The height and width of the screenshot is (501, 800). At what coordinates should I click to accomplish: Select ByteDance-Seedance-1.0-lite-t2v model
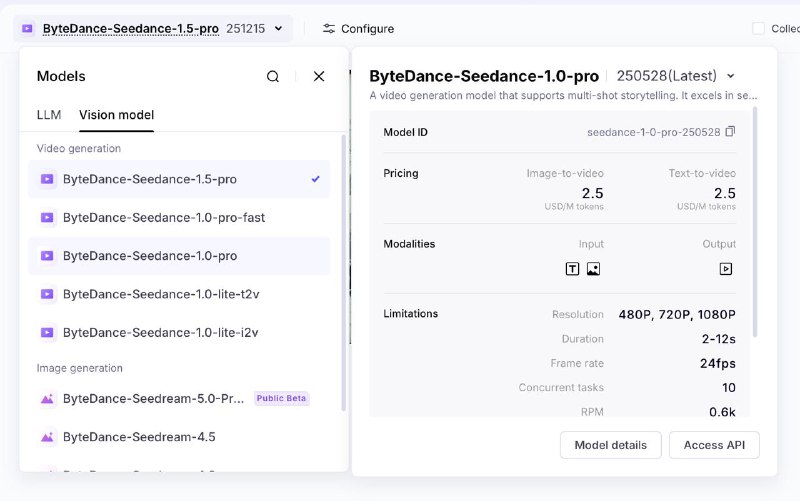click(x=179, y=294)
